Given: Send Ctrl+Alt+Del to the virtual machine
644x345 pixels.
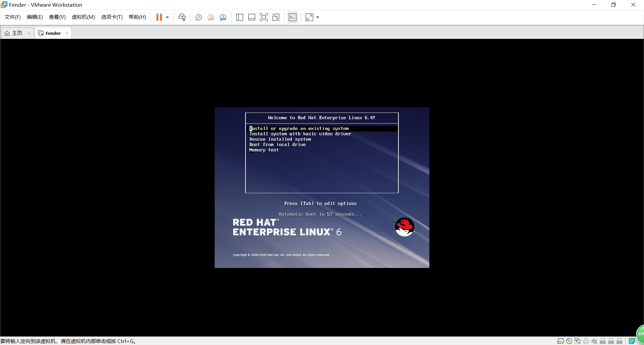Looking at the screenshot, I should click(181, 17).
